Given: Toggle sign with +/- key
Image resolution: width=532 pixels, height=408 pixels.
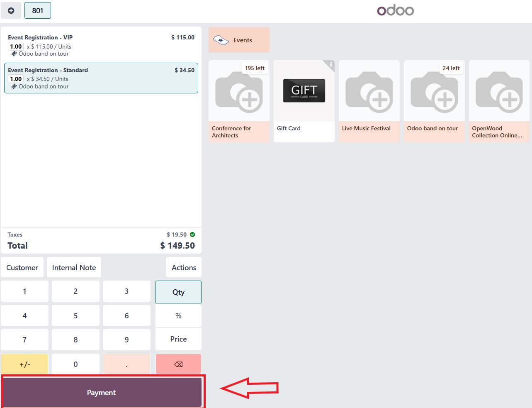Looking at the screenshot, I should point(24,364).
